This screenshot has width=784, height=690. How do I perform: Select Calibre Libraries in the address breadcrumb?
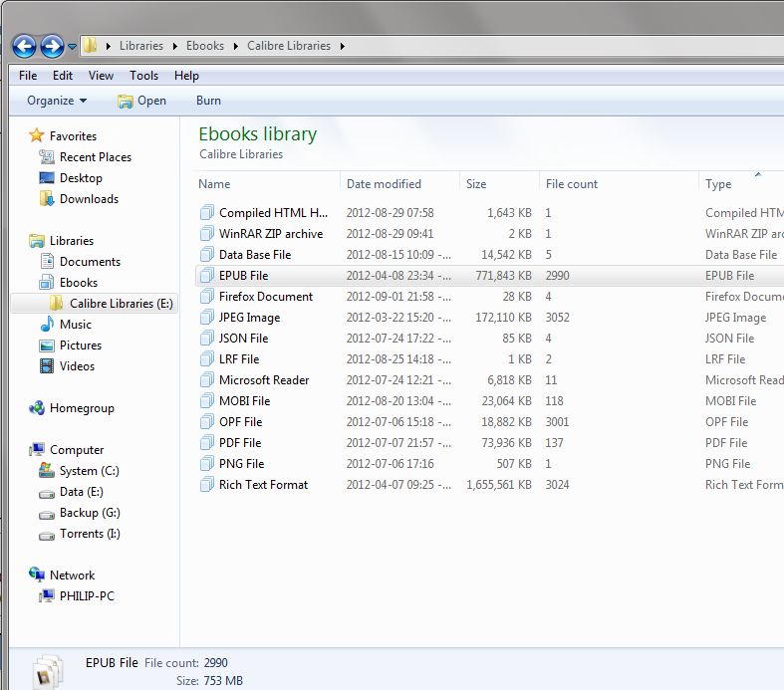click(x=289, y=46)
